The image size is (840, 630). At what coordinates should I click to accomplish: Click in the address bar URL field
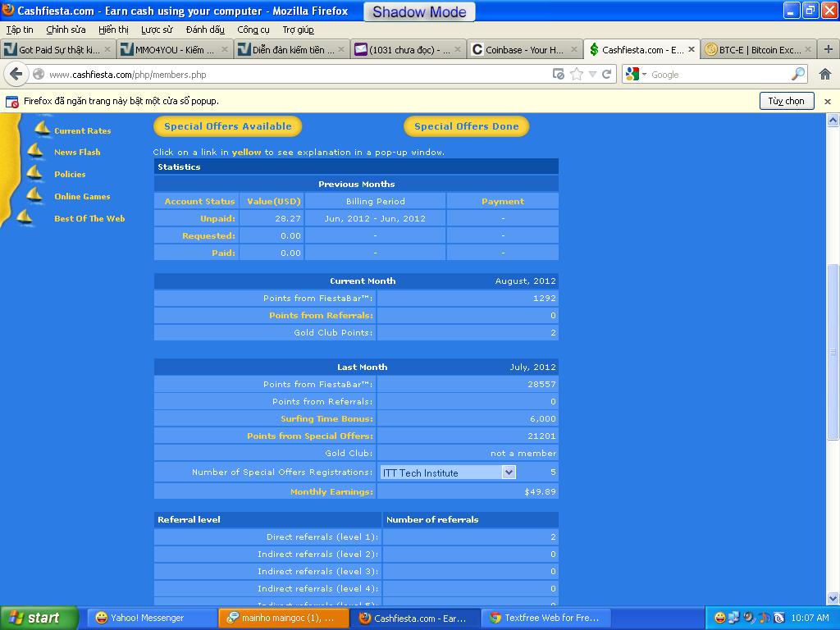point(297,75)
